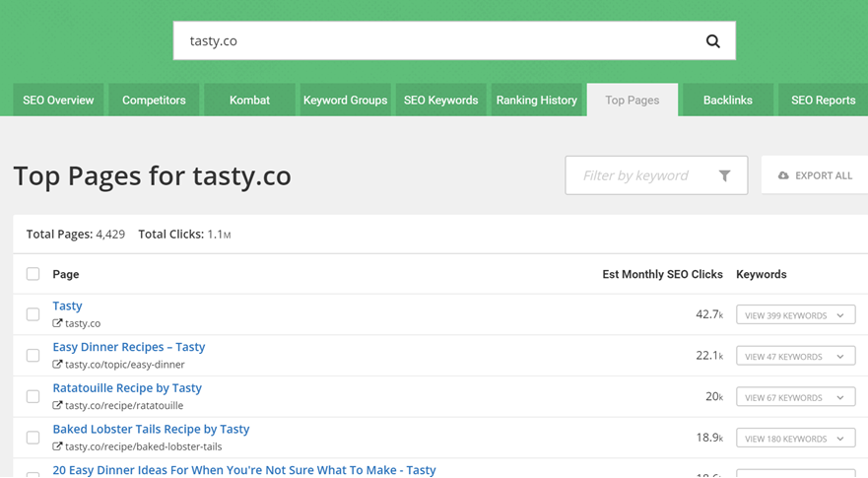
Task: Switch to the Backlinks tab
Action: (728, 101)
